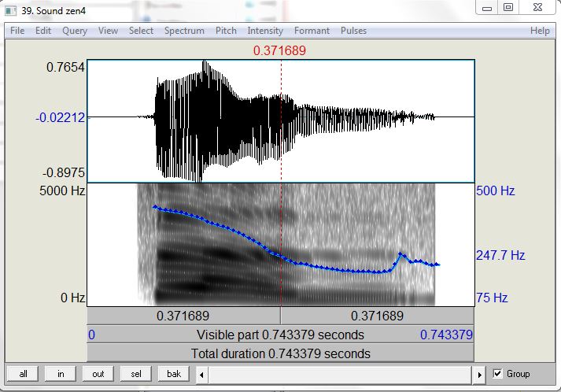The width and height of the screenshot is (561, 392).
Task: Open the Edit menu
Action: pyautogui.click(x=43, y=31)
